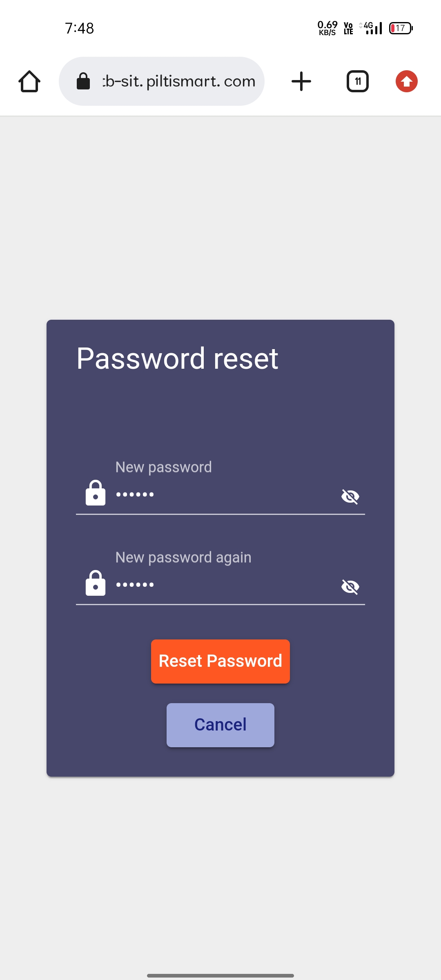The height and width of the screenshot is (980, 441).
Task: Tap the bottom gesture navigation handle
Action: point(220,976)
